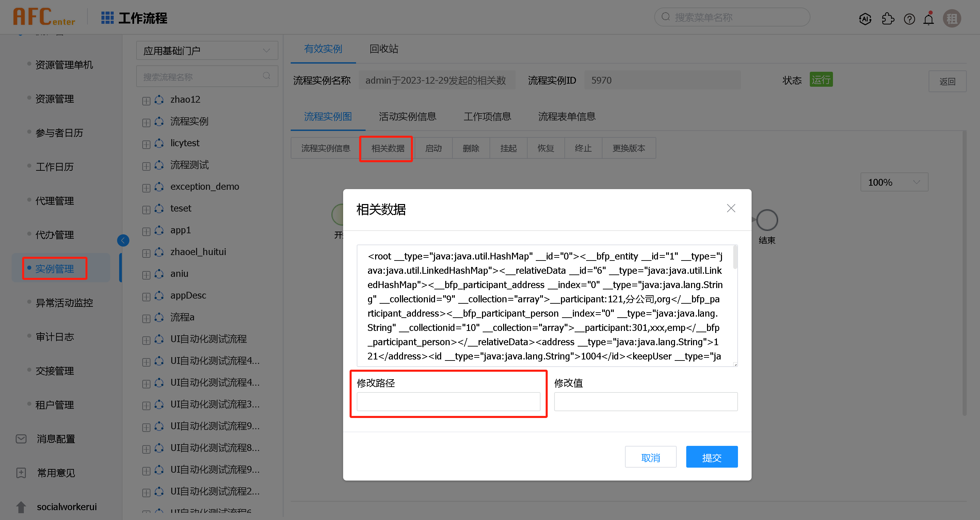Collapse the sidebar with blue arrow button

click(123, 240)
